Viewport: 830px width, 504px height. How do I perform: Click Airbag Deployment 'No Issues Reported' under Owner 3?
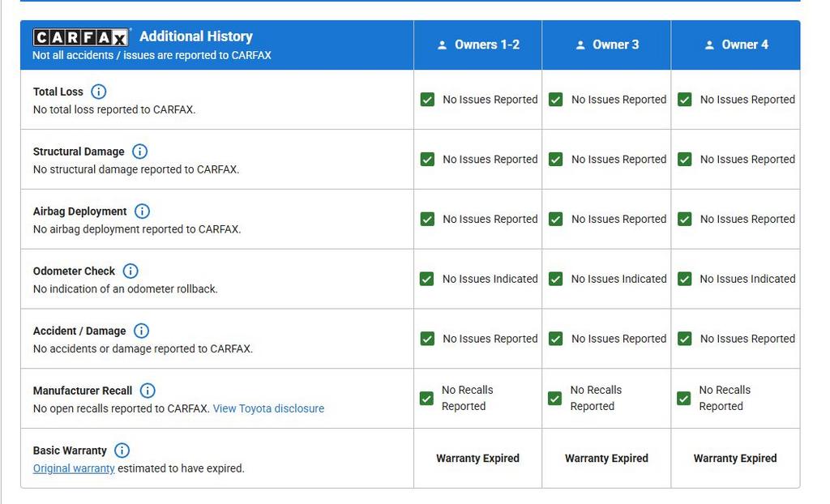coord(618,219)
